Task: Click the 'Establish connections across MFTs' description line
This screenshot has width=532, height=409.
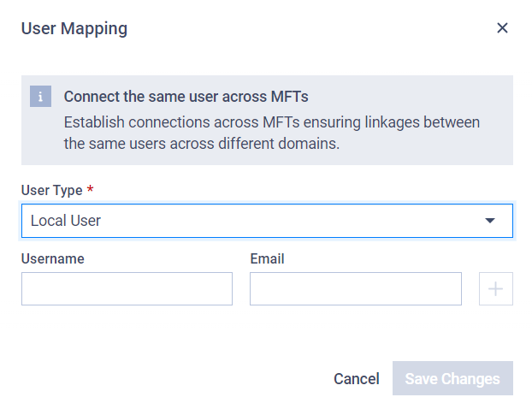Action: tap(272, 122)
